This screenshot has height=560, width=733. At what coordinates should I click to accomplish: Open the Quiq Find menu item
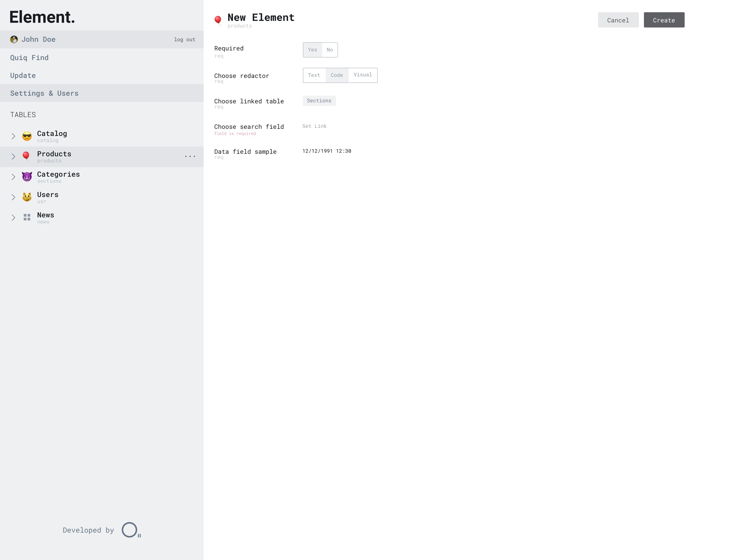point(29,58)
